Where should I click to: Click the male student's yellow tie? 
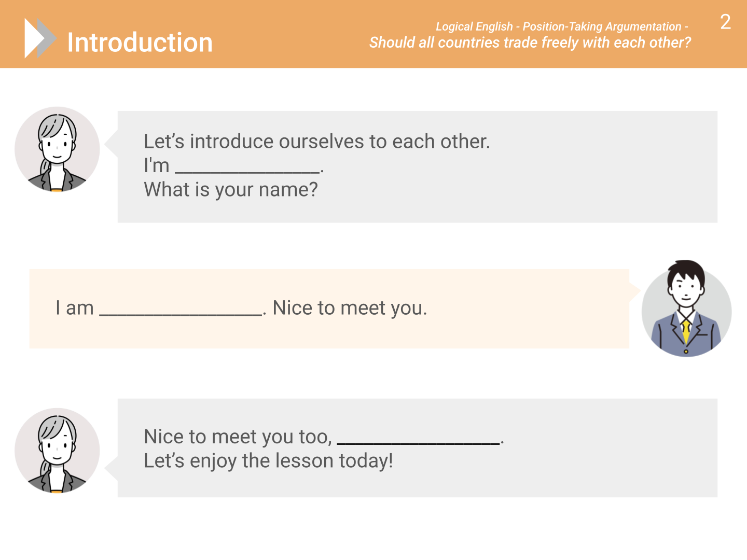(686, 332)
